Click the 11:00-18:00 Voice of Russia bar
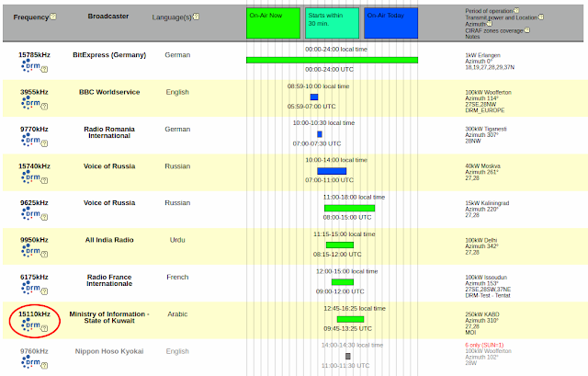Viewport: 588px width, 376px height. click(x=349, y=208)
